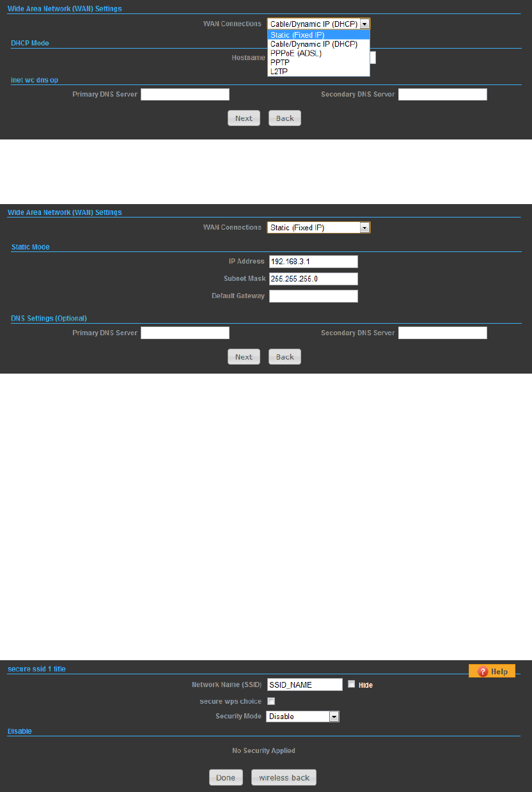Image resolution: width=532 pixels, height=792 pixels.
Task: Select PPTP connection option
Action: point(318,63)
